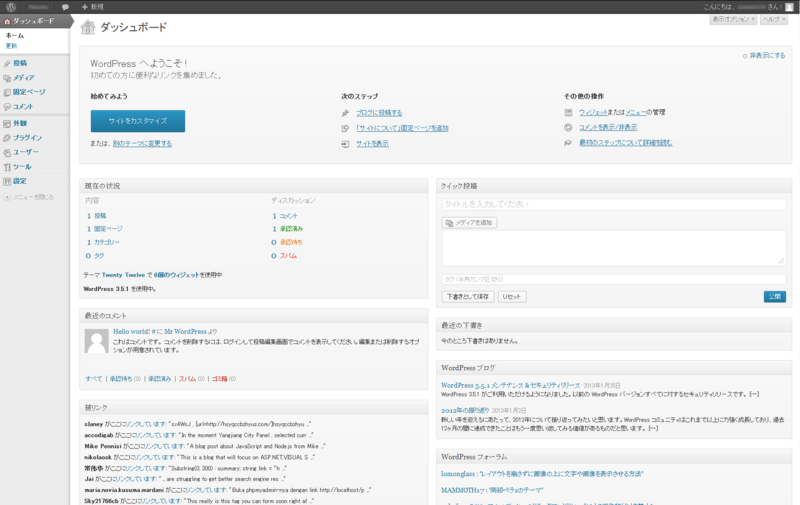The height and width of the screenshot is (505, 800).
Task: Click the タグ input field
Action: (x=614, y=280)
